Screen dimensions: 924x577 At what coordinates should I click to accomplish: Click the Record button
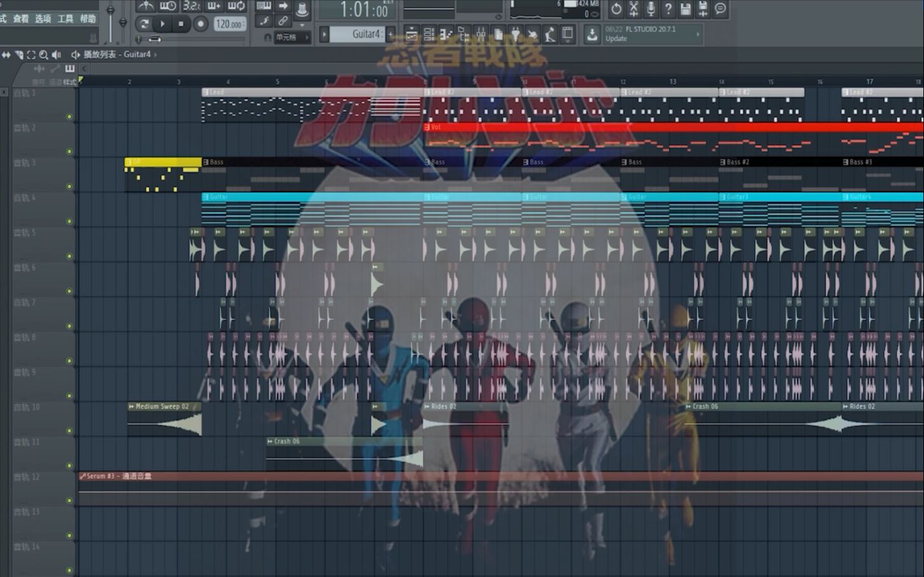(x=200, y=24)
